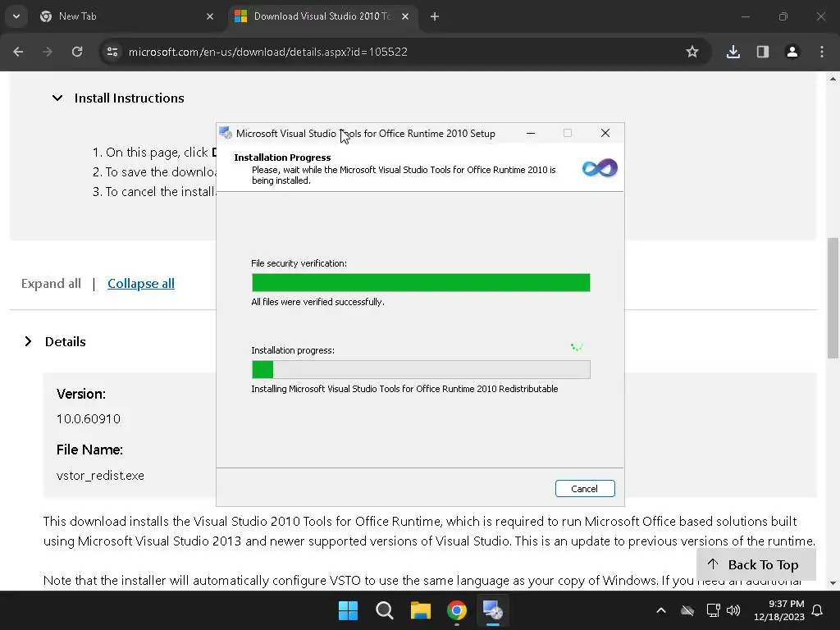This screenshot has width=840, height=630.
Task: Open the clock showing 9:37 PM
Action: (x=779, y=610)
